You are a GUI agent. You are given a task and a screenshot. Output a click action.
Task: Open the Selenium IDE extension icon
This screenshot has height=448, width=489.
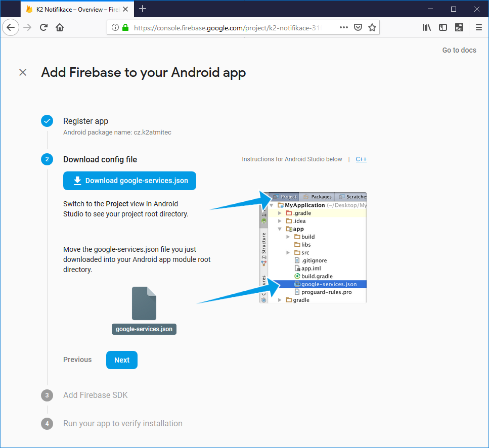click(459, 27)
